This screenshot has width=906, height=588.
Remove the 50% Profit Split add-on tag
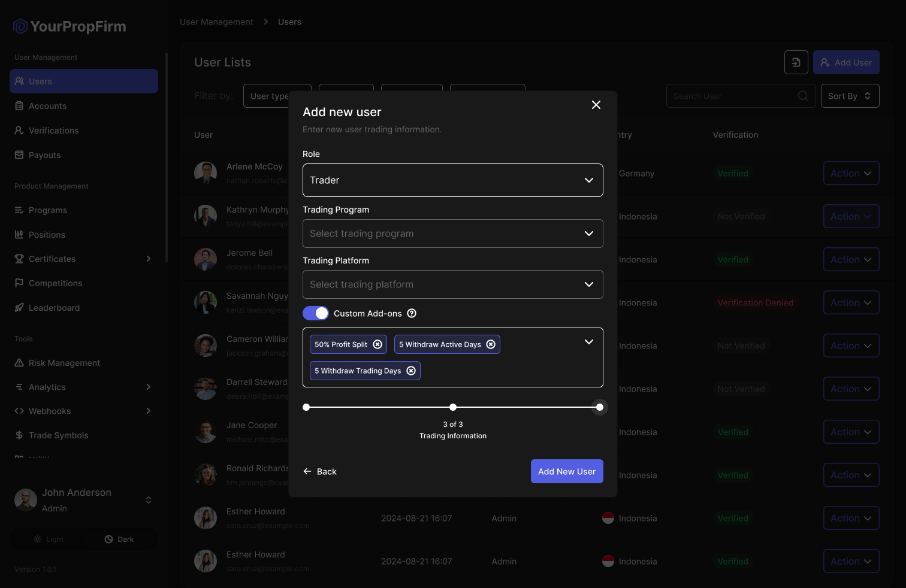click(x=377, y=344)
